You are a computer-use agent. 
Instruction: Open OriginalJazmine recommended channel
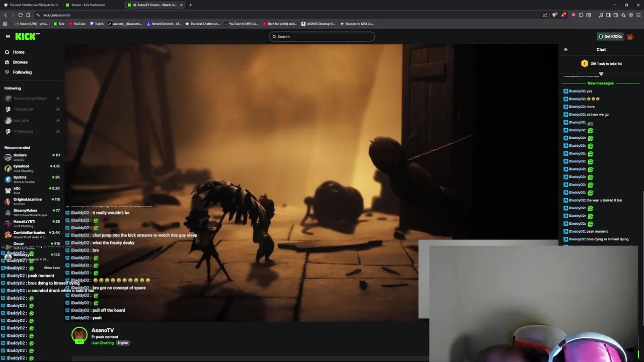coord(31,201)
